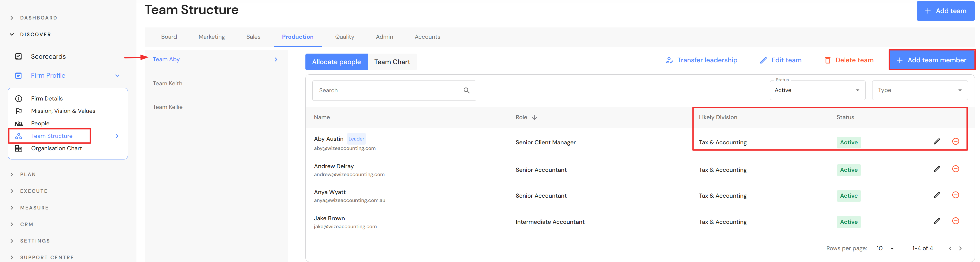Click the pencil edit icon for Jake Brown
The image size is (980, 262).
[937, 221]
